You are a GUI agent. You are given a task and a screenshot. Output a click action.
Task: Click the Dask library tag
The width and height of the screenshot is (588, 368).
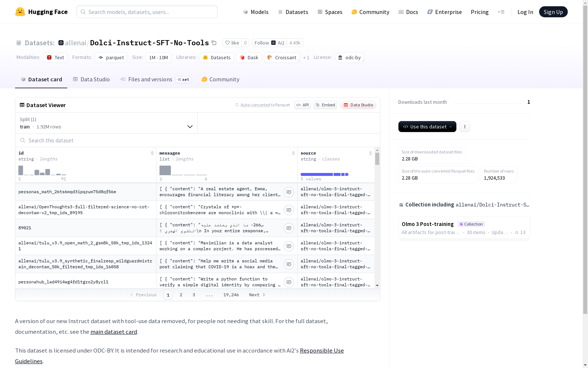[x=249, y=57]
